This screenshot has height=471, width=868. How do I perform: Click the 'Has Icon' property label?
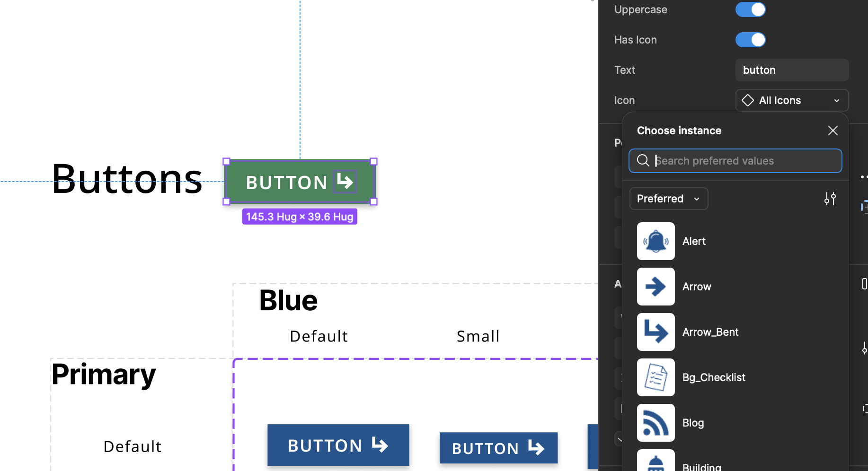(x=635, y=40)
